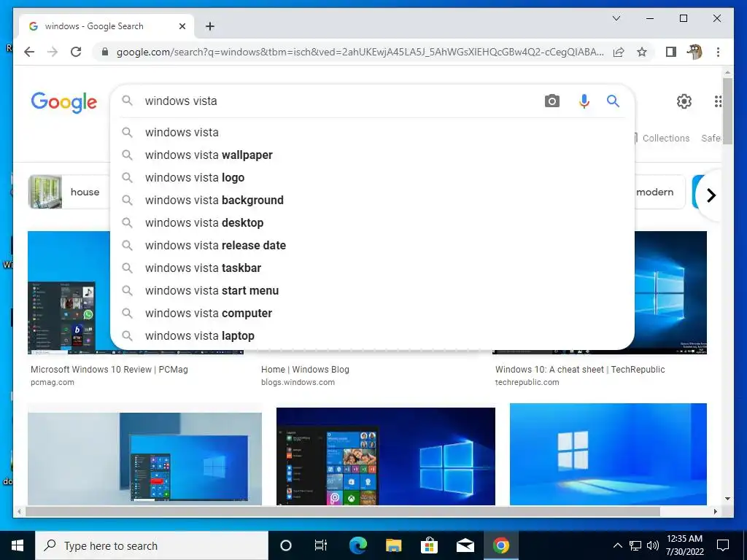Close the windows - Google Search tab

coord(182,26)
